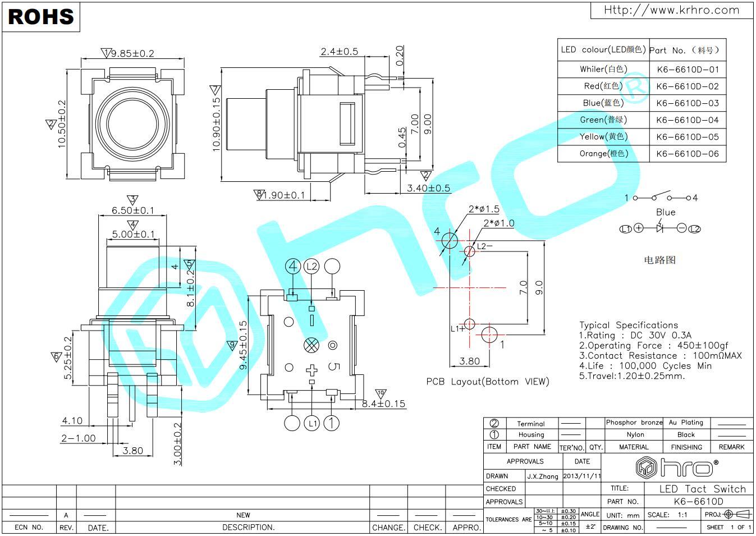The width and height of the screenshot is (756, 536).
Task: Click the Red(红色) colour cell
Action: [603, 86]
